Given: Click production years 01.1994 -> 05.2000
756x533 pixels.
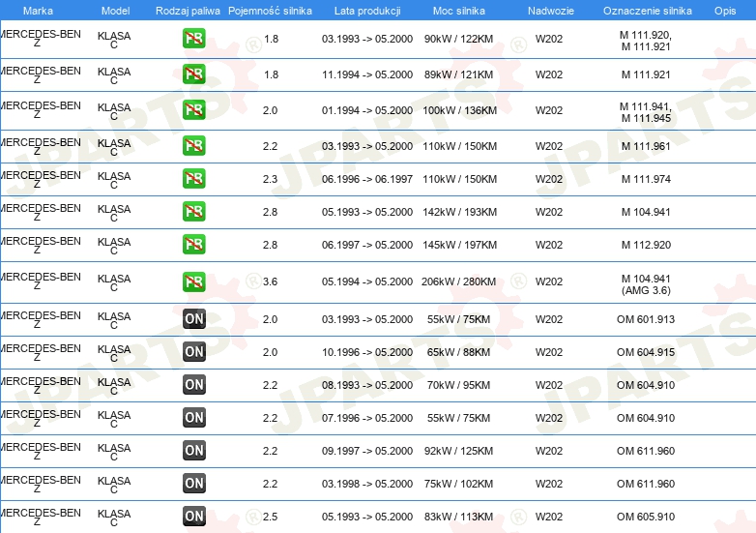Looking at the screenshot, I should [x=367, y=110].
